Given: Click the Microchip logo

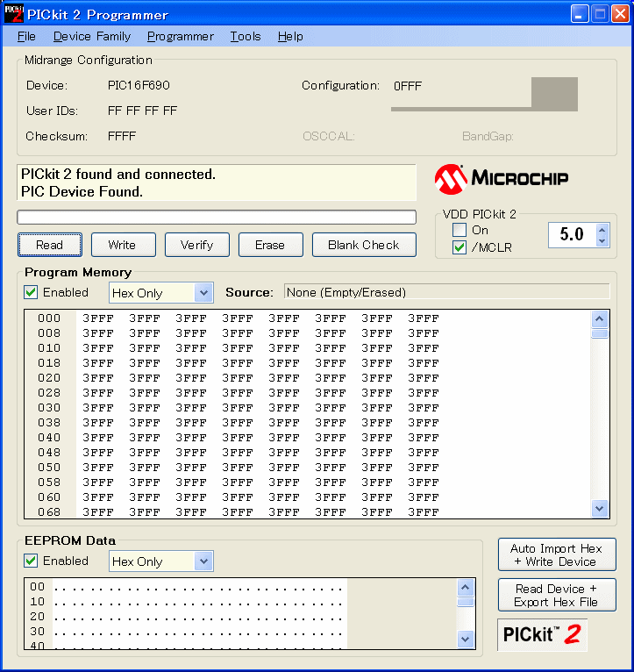Looking at the screenshot, I should pyautogui.click(x=502, y=179).
